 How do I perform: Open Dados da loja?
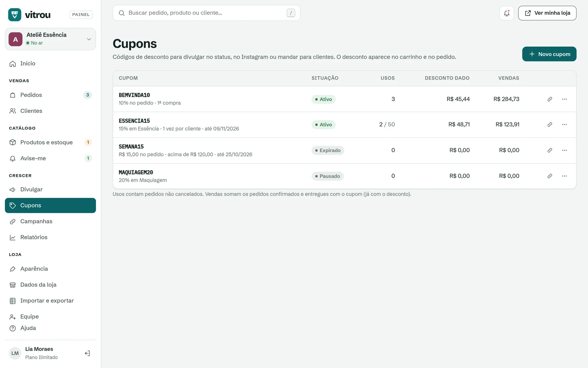pyautogui.click(x=50, y=285)
